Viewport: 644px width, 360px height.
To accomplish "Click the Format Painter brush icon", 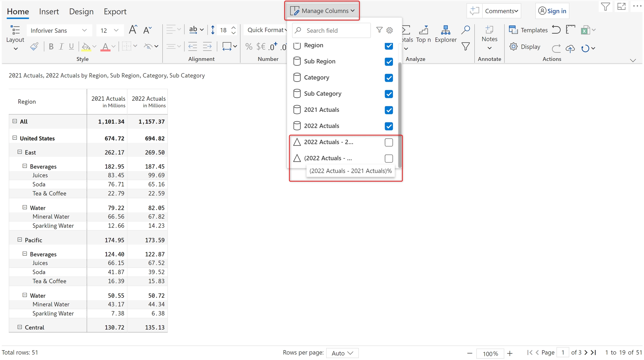I will pyautogui.click(x=34, y=46).
